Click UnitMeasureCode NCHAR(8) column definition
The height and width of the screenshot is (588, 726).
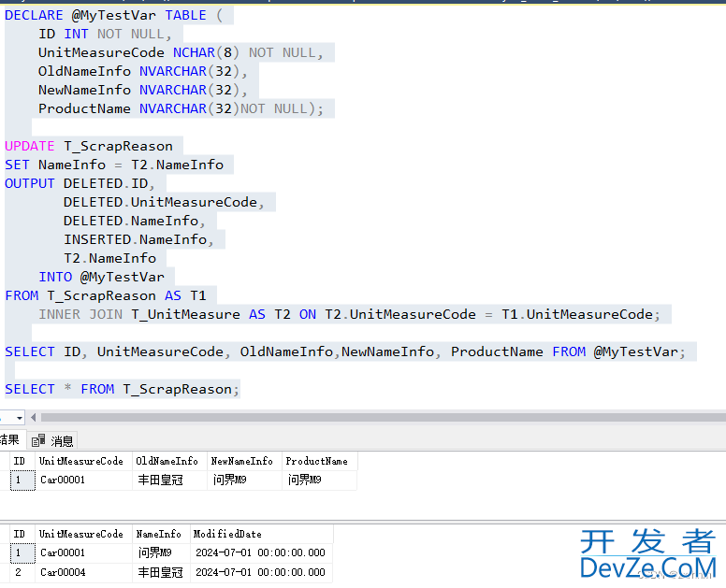pyautogui.click(x=181, y=52)
